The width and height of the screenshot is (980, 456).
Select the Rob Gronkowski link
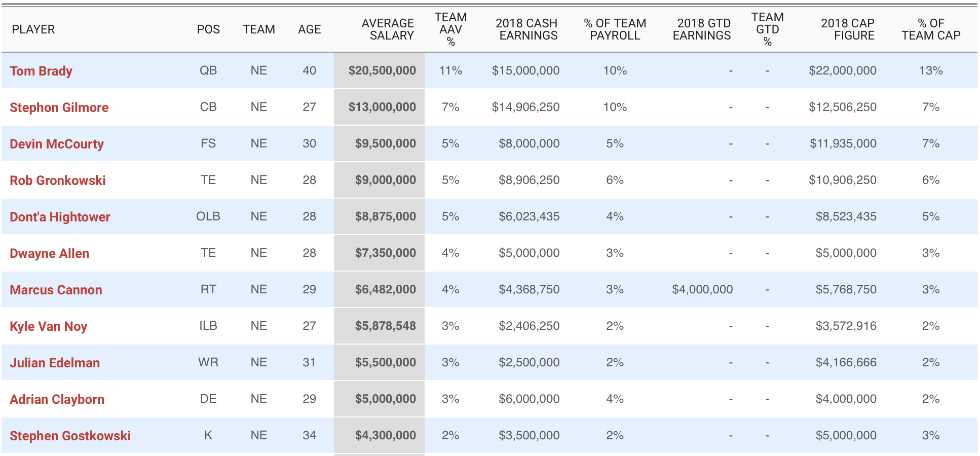tap(58, 180)
